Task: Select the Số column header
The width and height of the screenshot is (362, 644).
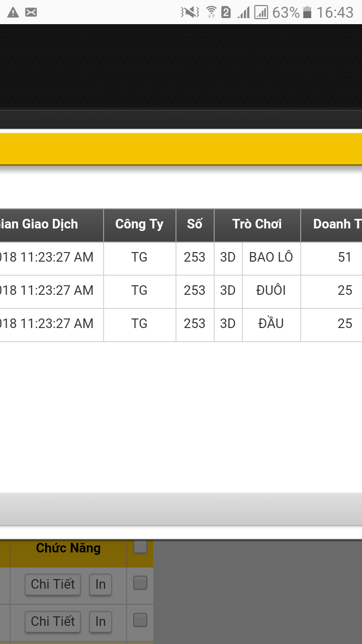Action: coord(195,224)
